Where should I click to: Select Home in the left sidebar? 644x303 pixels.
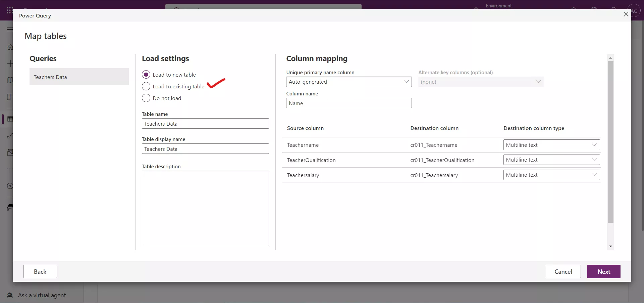pos(10,47)
